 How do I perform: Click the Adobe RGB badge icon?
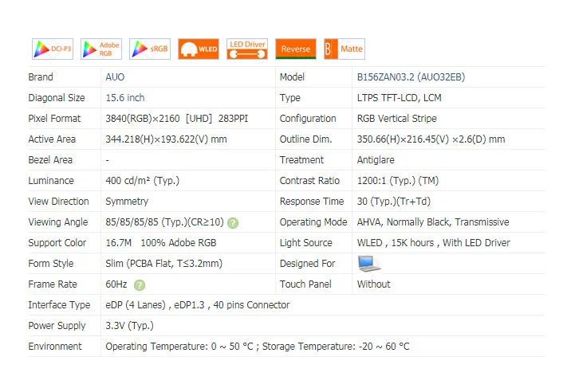click(x=101, y=49)
